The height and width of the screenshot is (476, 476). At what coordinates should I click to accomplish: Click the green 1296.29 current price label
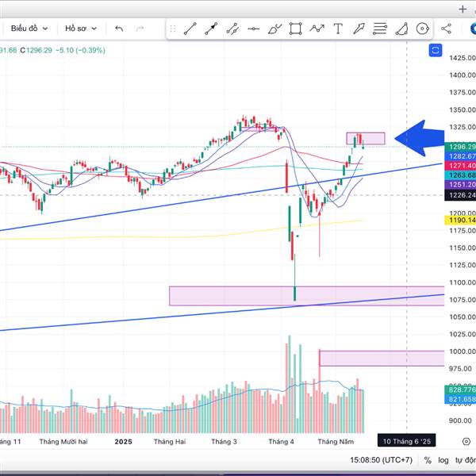point(460,147)
